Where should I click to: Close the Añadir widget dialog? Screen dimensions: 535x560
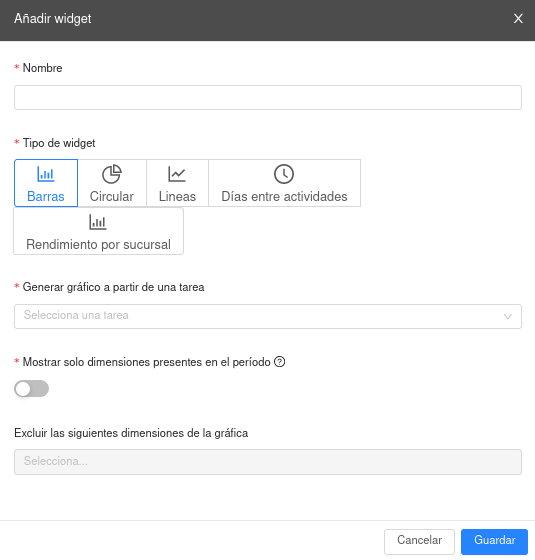[518, 19]
